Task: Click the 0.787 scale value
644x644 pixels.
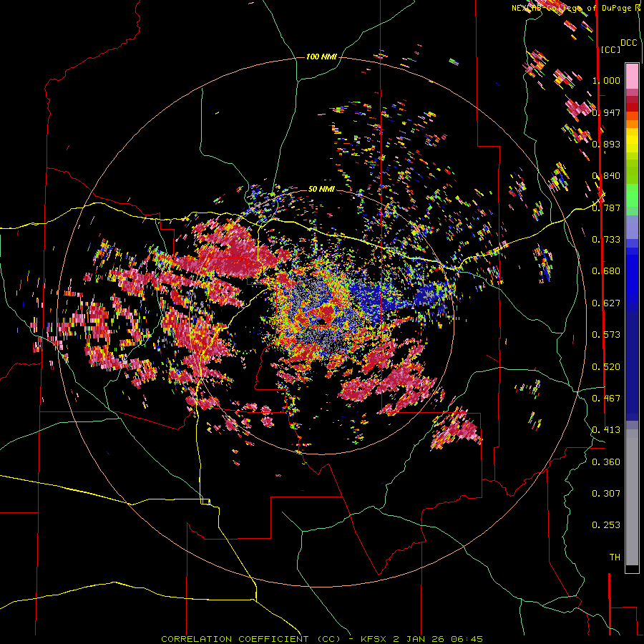Action: 606,208
